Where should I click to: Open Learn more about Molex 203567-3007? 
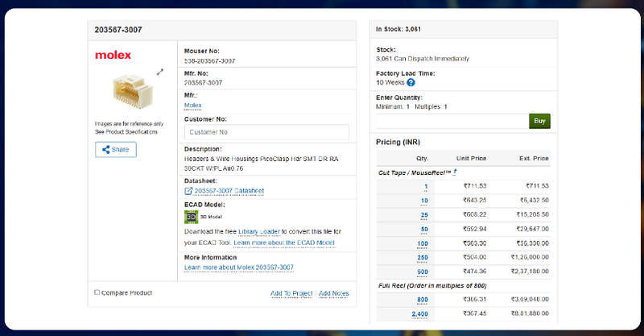tap(239, 268)
